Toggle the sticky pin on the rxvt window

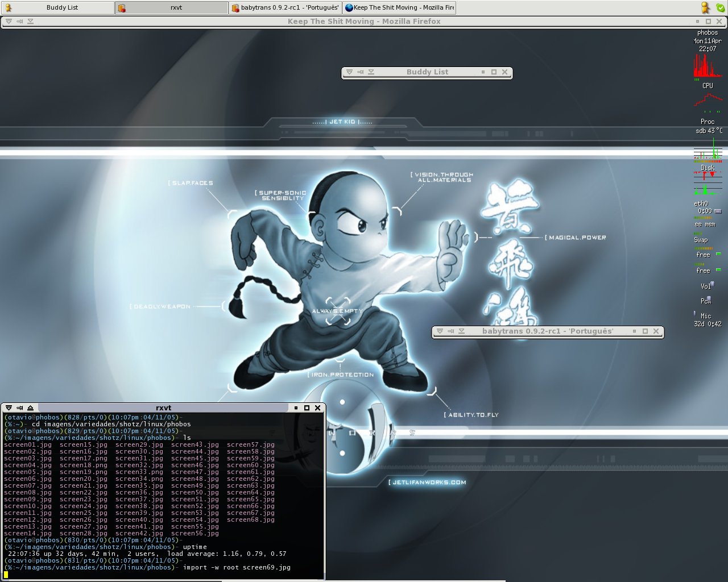coord(19,408)
